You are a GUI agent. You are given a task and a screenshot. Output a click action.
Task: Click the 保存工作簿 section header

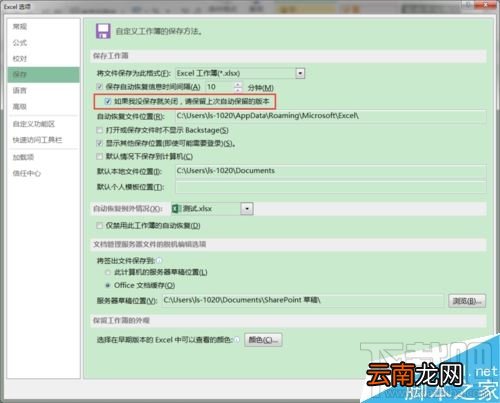click(x=111, y=56)
